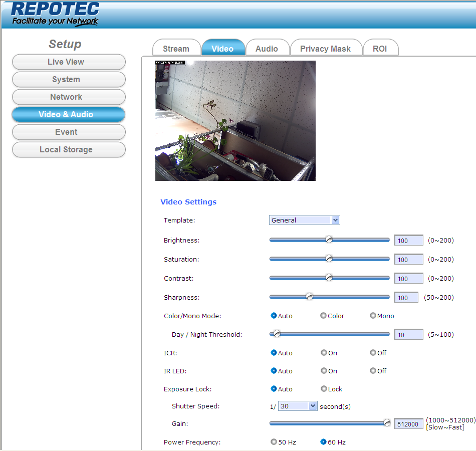
Task: Open the Shutter Speed dropdown
Action: (298, 406)
